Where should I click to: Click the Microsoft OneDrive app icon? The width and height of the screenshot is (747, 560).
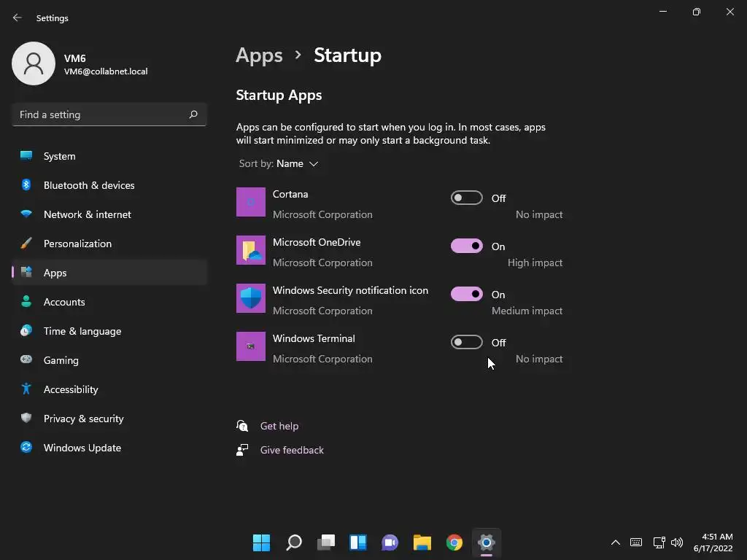251,250
